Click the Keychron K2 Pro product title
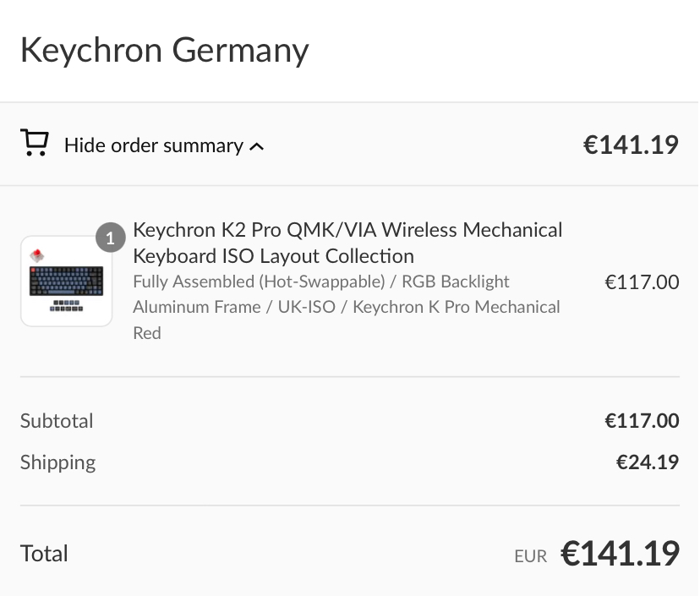 point(347,243)
